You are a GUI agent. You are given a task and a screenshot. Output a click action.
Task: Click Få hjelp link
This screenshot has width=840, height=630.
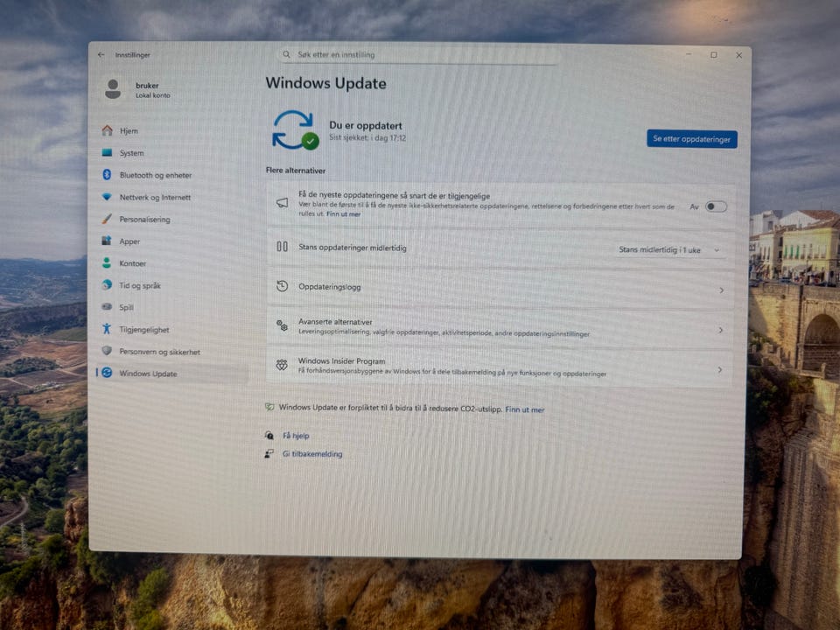pos(296,436)
